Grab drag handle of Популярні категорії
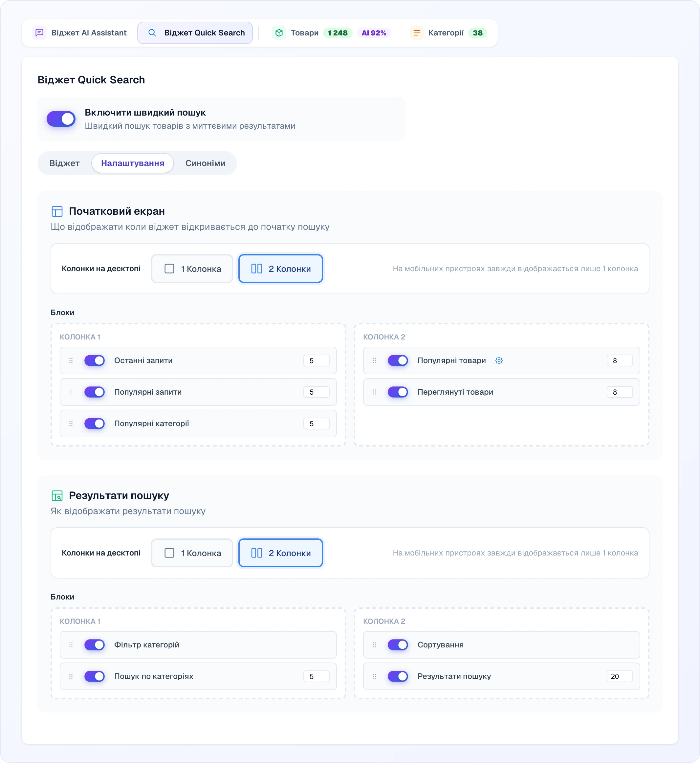This screenshot has height=763, width=700. (x=71, y=423)
